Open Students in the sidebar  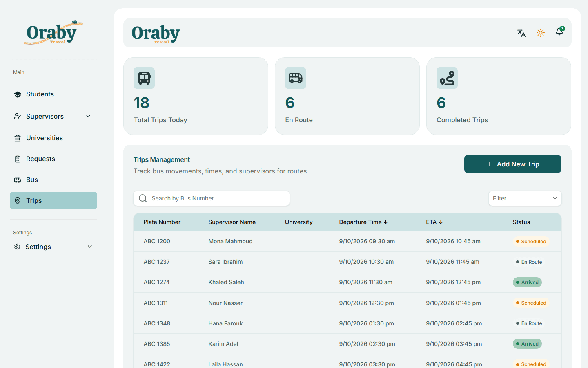53,94
